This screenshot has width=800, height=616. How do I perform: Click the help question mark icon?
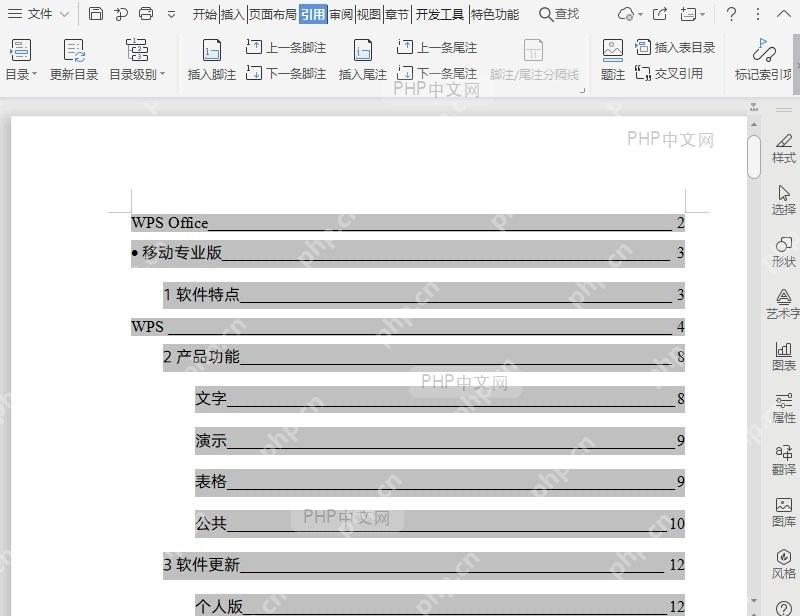click(731, 14)
